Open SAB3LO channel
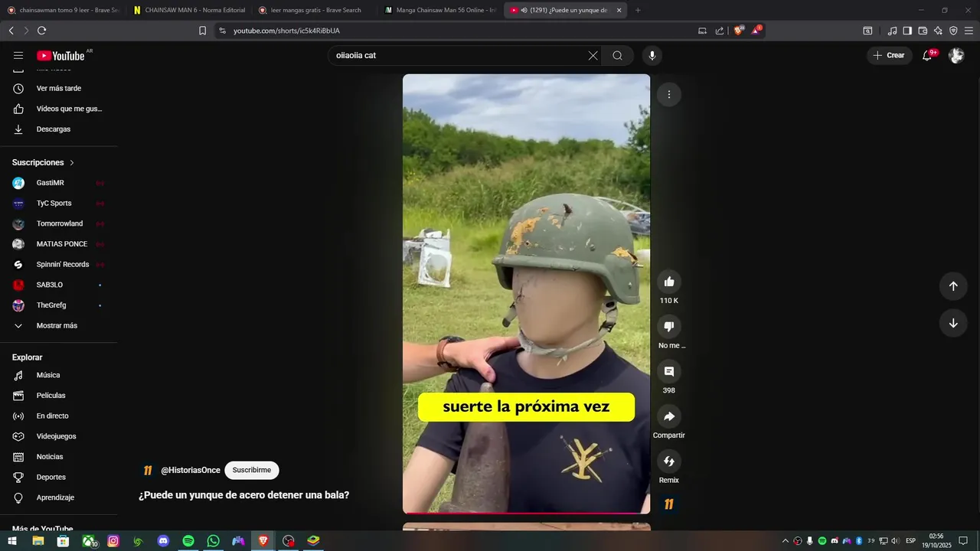 coord(60,285)
